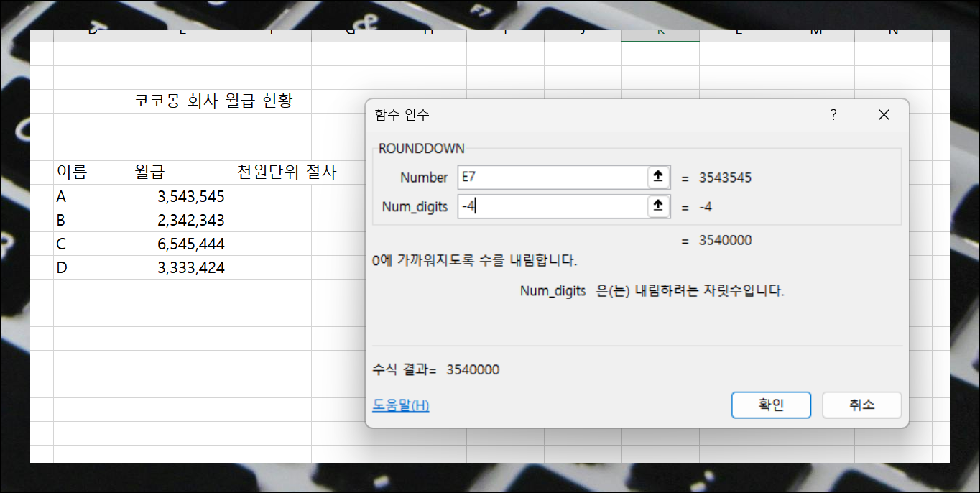
Task: Close the 함수 인수 dialog with X
Action: click(884, 115)
